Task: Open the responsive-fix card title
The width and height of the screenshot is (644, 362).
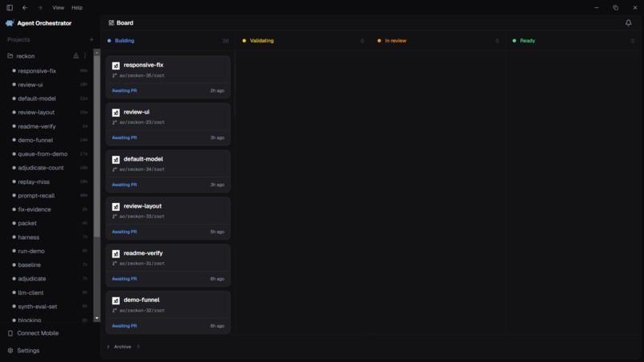Action: [x=143, y=65]
